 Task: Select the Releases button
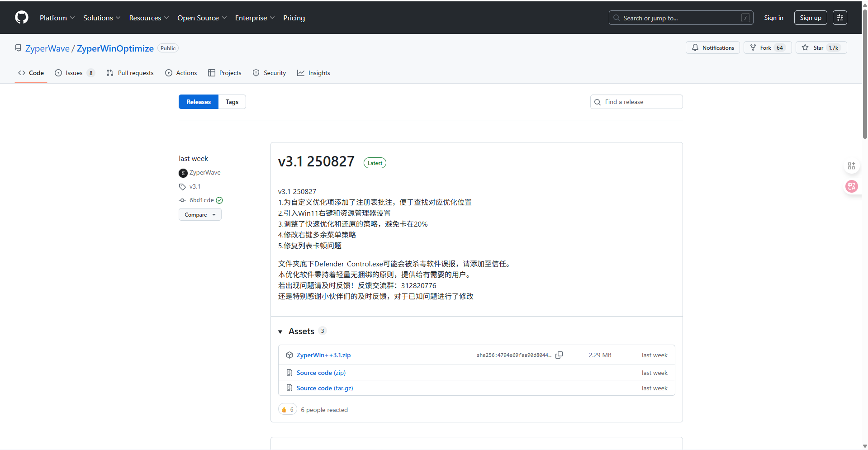click(x=199, y=102)
